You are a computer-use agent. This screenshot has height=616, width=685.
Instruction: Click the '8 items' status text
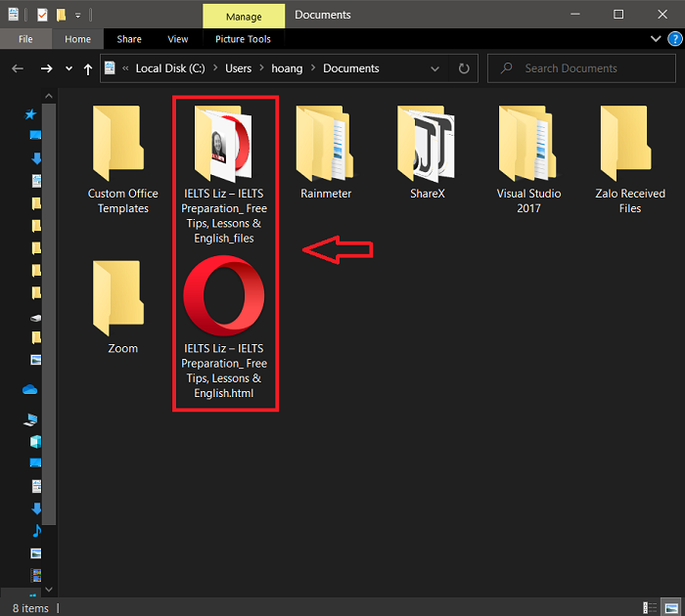[x=30, y=608]
